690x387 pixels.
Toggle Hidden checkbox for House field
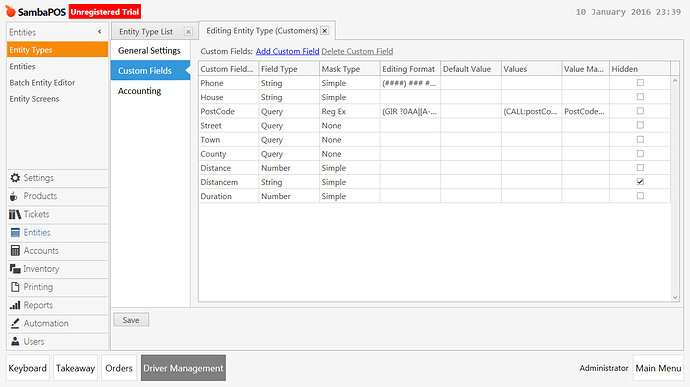640,97
